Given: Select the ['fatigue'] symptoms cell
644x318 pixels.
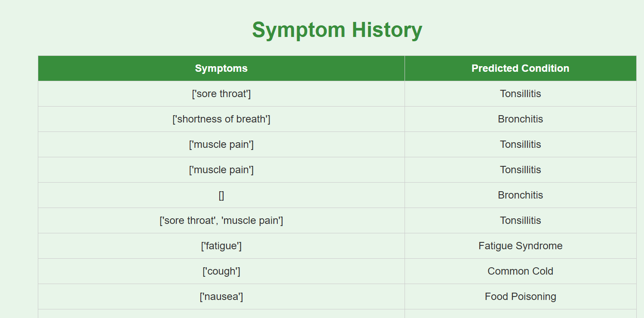Looking at the screenshot, I should click(221, 246).
